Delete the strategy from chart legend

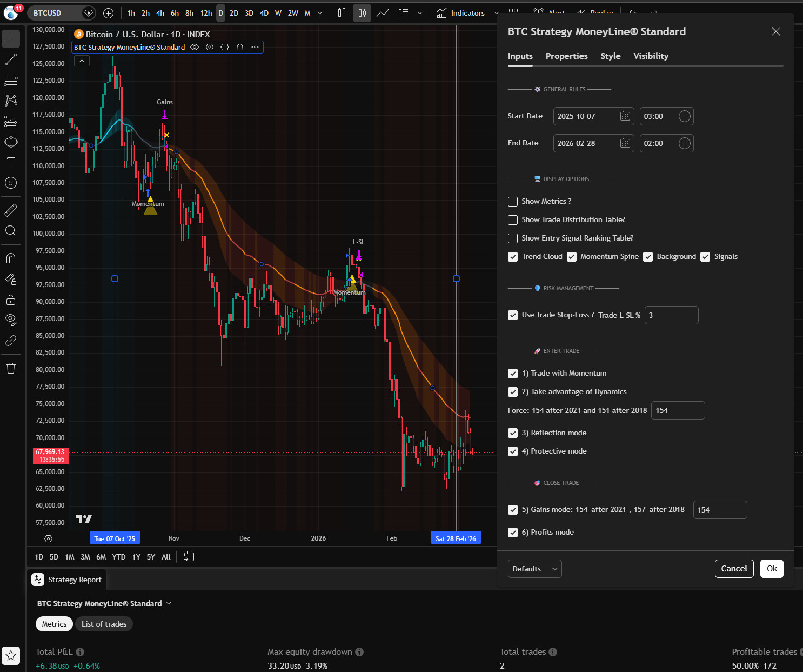240,47
